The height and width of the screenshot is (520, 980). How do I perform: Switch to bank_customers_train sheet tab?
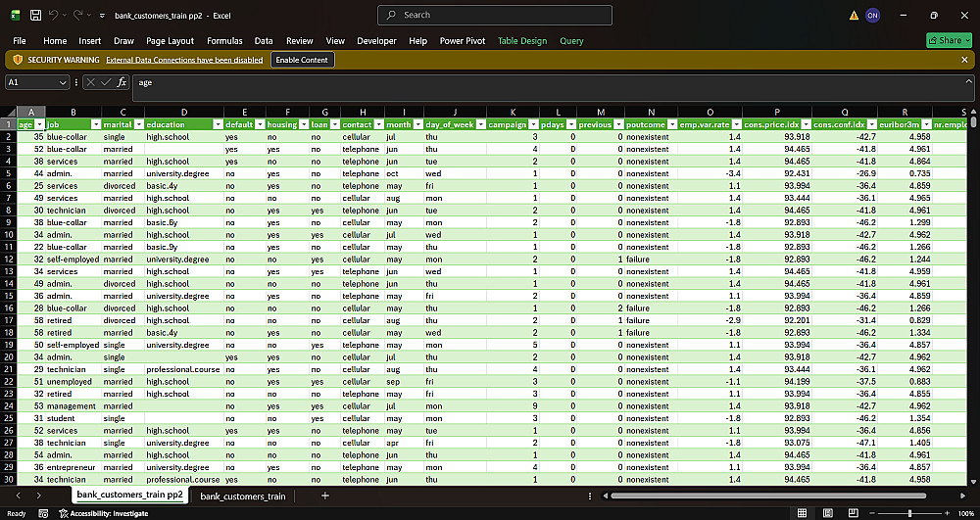242,496
